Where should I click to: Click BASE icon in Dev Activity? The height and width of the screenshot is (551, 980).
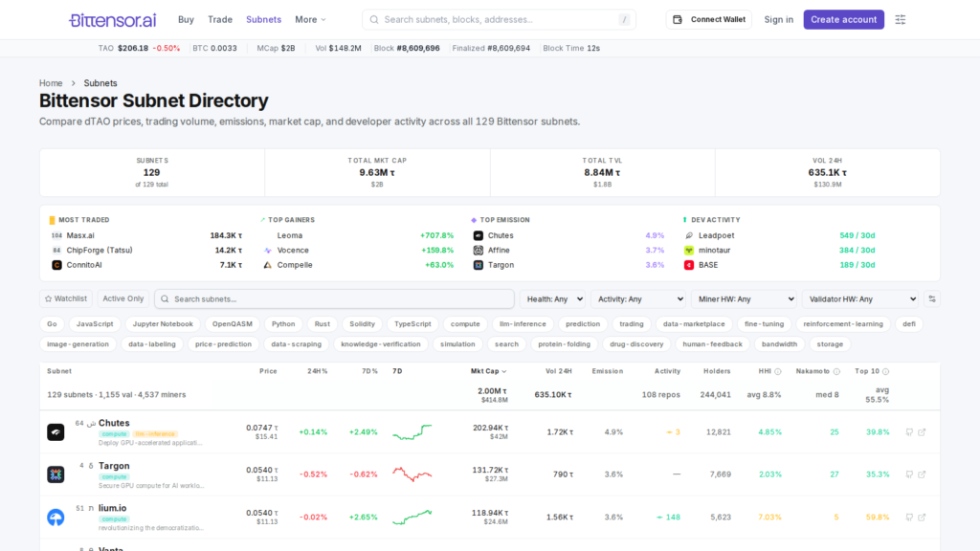coord(689,265)
